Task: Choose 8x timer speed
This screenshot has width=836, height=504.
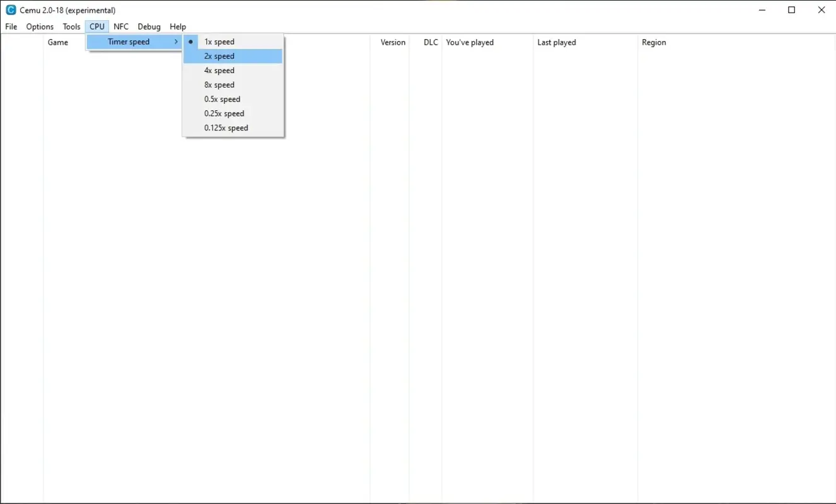Action: pyautogui.click(x=219, y=84)
